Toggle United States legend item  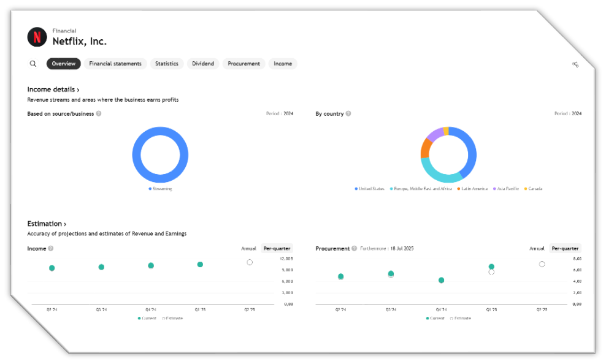coord(369,189)
